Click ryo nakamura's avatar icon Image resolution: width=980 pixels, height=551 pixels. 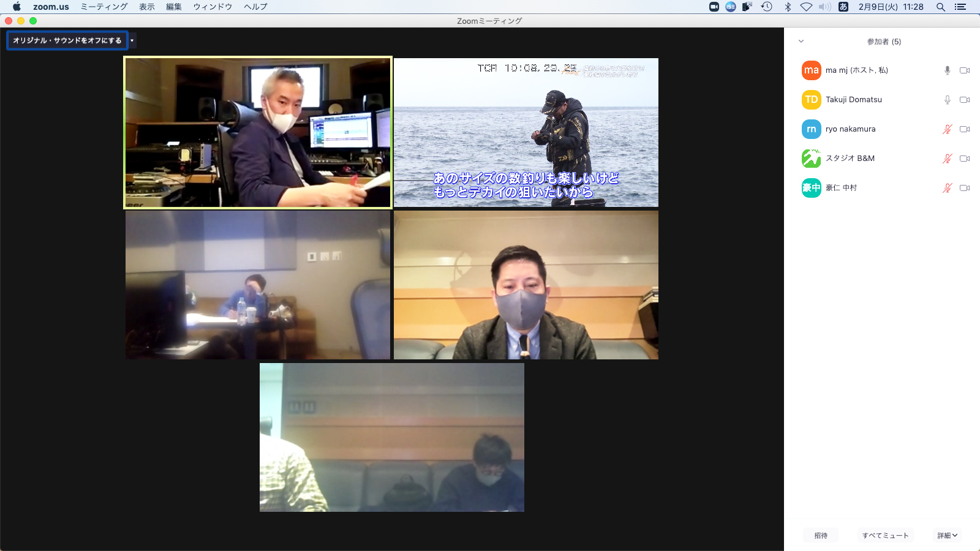pyautogui.click(x=811, y=129)
